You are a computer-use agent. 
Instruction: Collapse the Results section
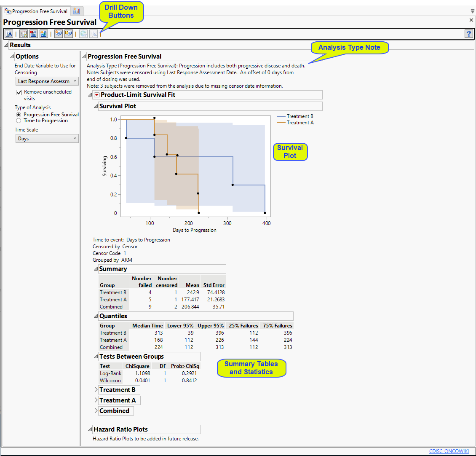click(x=6, y=45)
